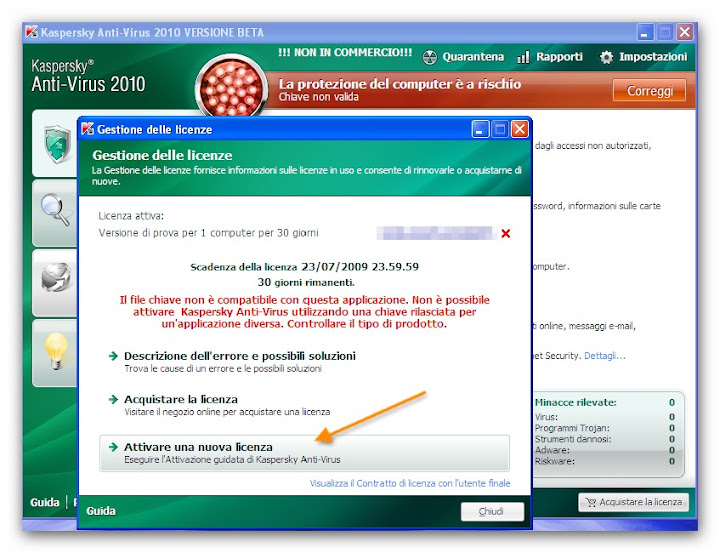Click green arrow beside Acquistare la licenza
This screenshot has height=553, width=720.
point(113,399)
